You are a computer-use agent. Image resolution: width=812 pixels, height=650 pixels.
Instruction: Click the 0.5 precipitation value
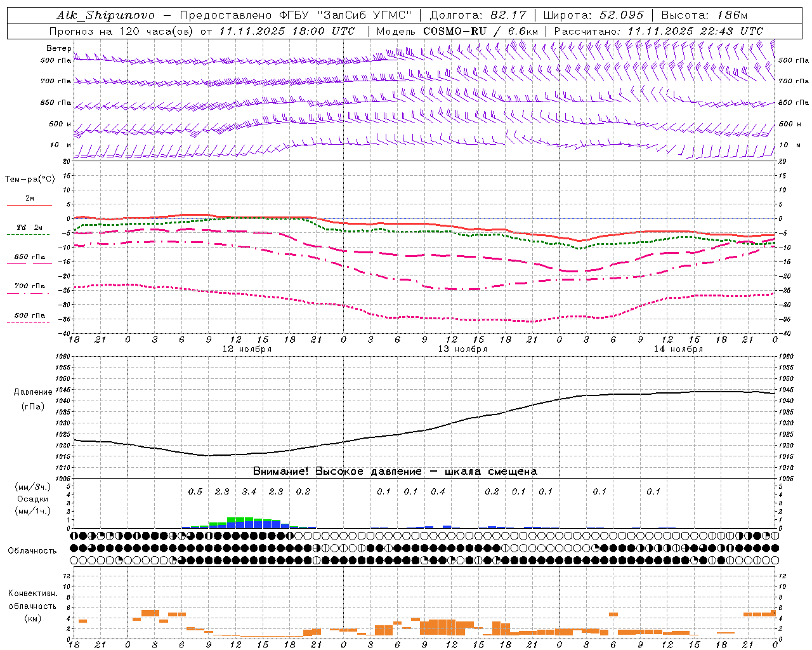pyautogui.click(x=195, y=491)
